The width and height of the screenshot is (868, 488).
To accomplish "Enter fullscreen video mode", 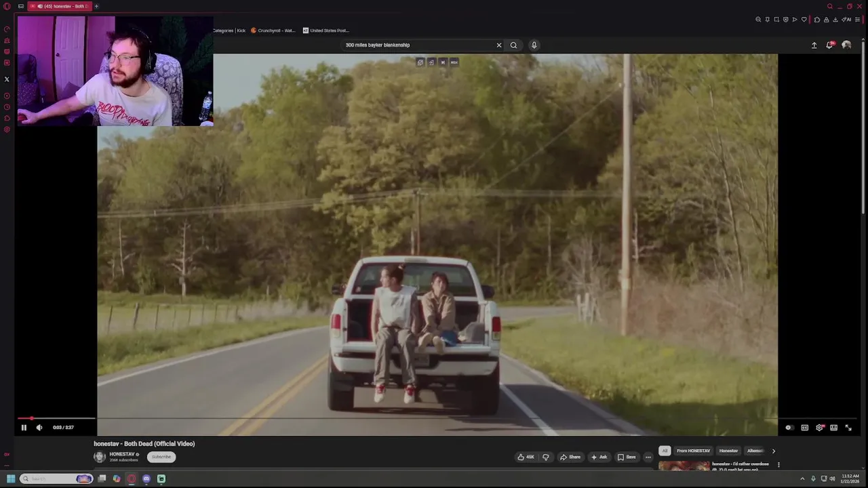I will click(848, 428).
